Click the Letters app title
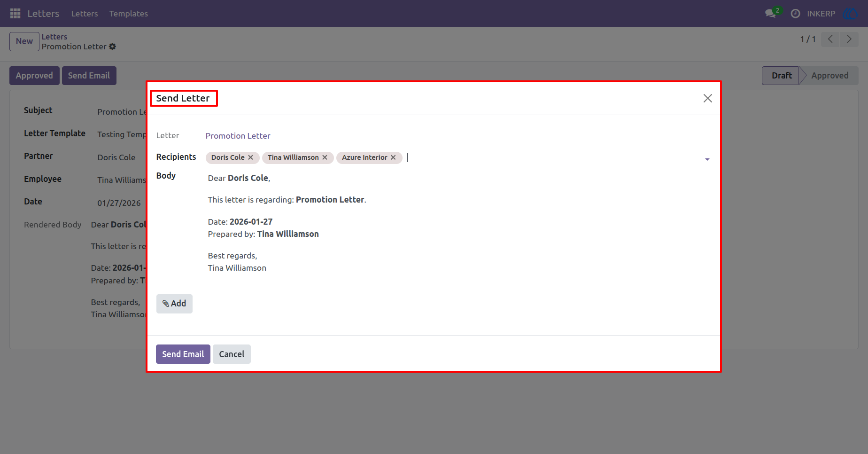 pyautogui.click(x=43, y=14)
